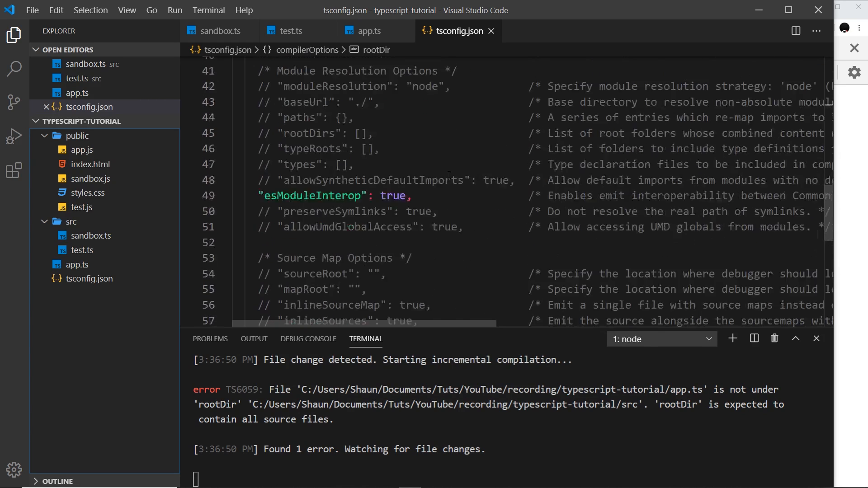The width and height of the screenshot is (868, 488).
Task: Maximize the terminal panel size
Action: point(796,338)
